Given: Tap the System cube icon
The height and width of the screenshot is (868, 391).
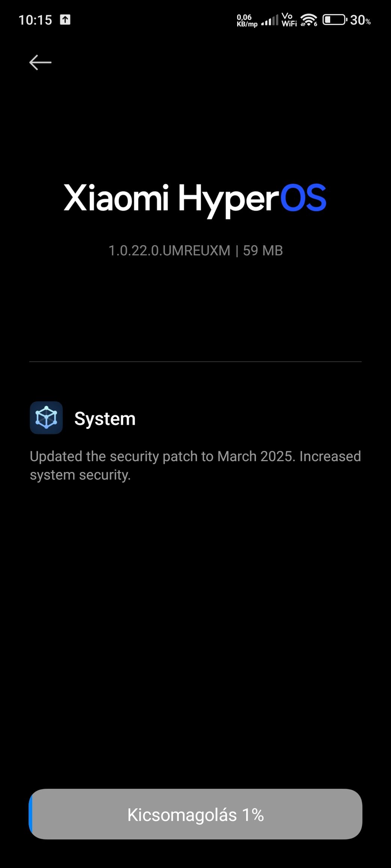Looking at the screenshot, I should pyautogui.click(x=46, y=418).
